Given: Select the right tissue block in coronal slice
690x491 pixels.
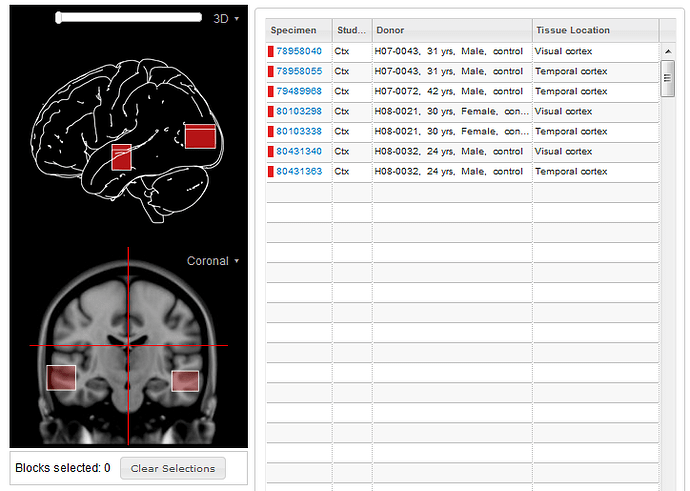Looking at the screenshot, I should (x=185, y=381).
